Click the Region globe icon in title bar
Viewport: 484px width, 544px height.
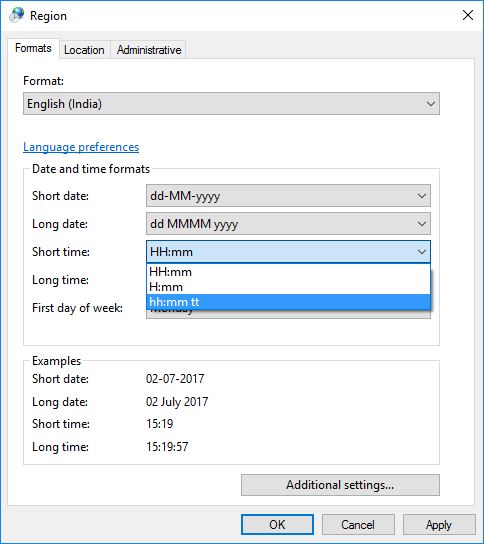pyautogui.click(x=17, y=15)
